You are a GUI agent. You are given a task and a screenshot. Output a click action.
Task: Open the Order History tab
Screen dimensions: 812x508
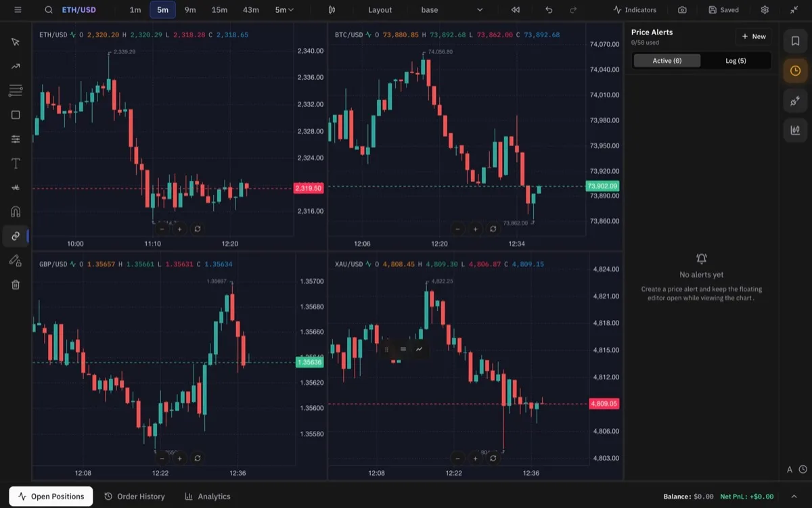coord(135,497)
